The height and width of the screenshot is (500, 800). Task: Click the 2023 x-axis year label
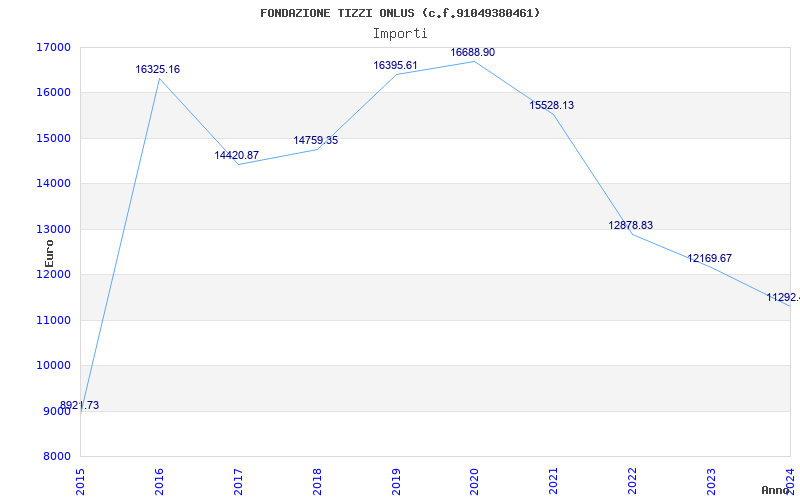711,481
